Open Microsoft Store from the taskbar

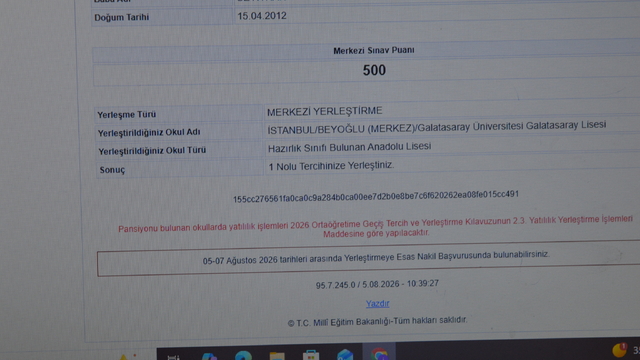pyautogui.click(x=311, y=356)
